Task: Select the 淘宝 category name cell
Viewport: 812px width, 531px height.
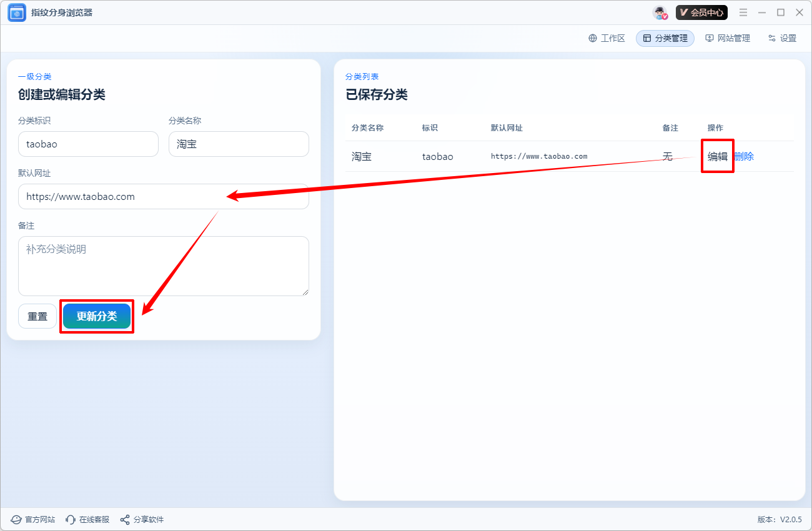Action: coord(362,156)
